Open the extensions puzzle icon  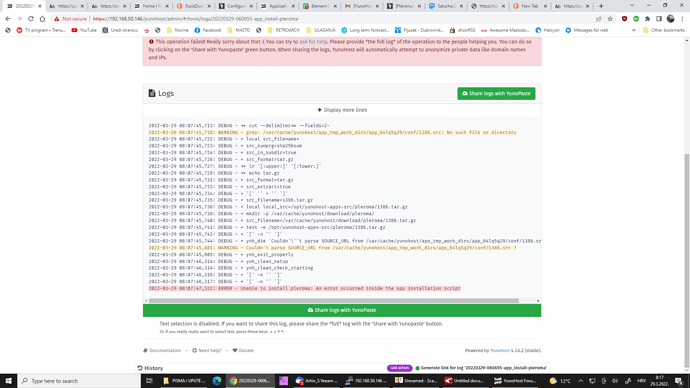647,19
